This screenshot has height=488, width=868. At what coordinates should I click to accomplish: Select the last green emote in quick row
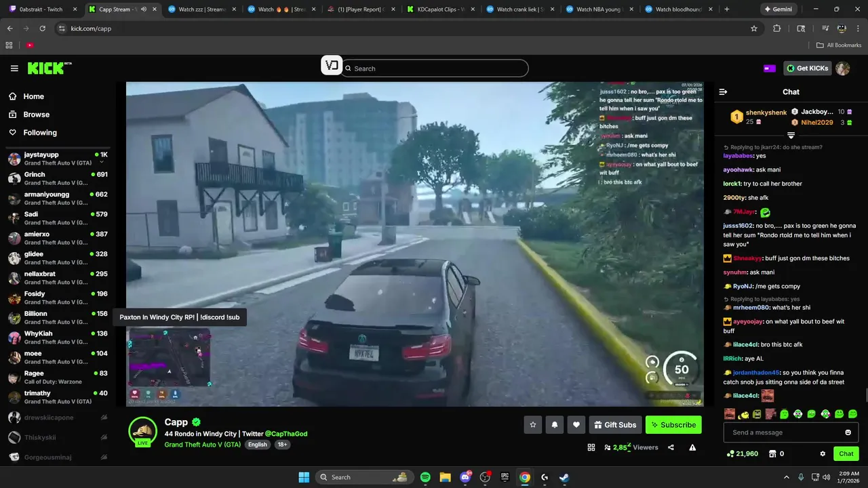(852, 414)
